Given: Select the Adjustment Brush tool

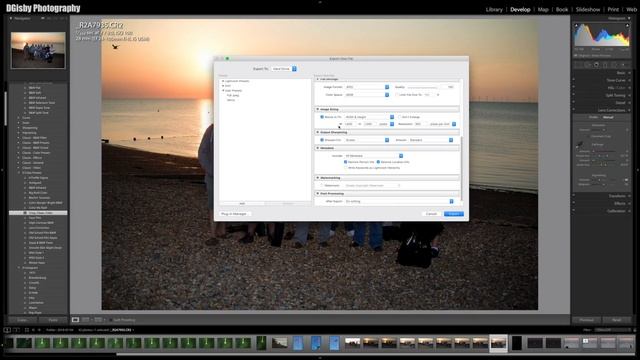Looking at the screenshot, I should pyautogui.click(x=623, y=65).
